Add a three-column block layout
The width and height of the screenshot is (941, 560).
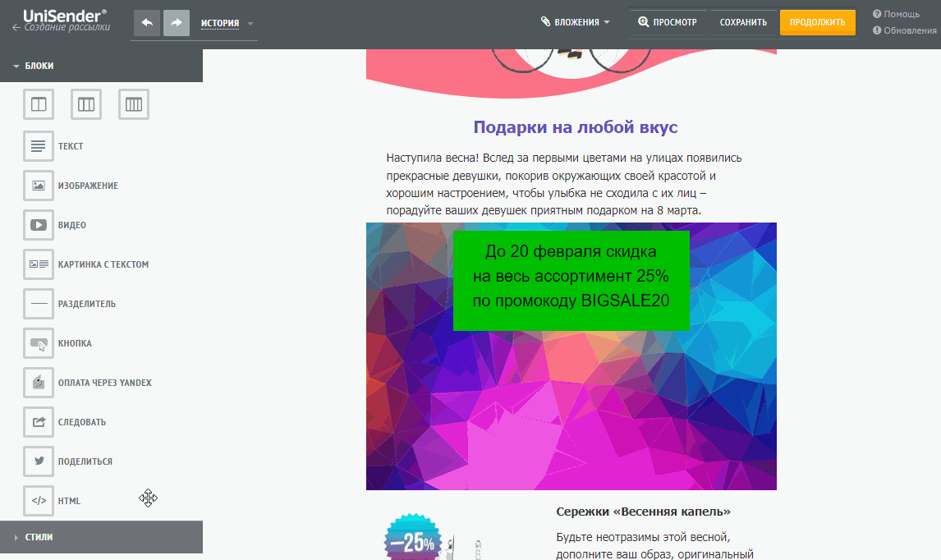86,104
